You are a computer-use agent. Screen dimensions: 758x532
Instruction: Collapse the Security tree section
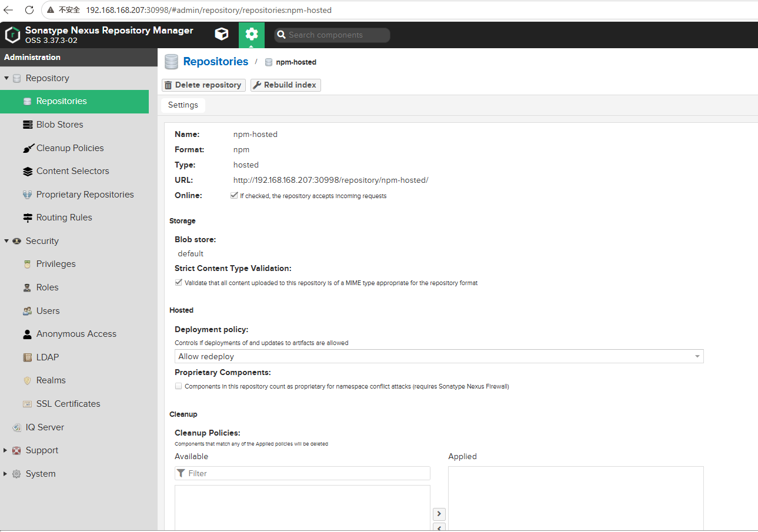point(6,241)
